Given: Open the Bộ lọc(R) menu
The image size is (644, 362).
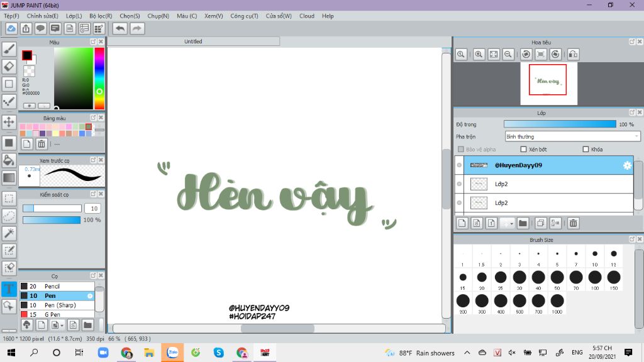Looking at the screenshot, I should (x=101, y=16).
